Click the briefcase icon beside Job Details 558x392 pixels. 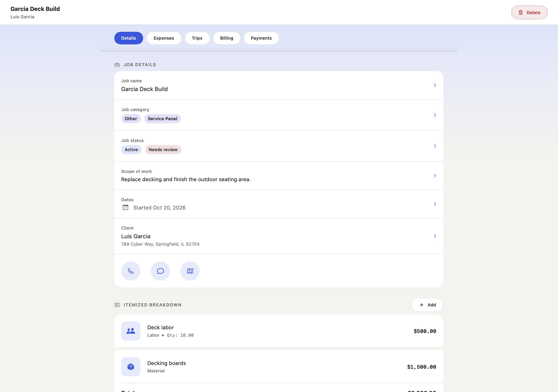(117, 65)
